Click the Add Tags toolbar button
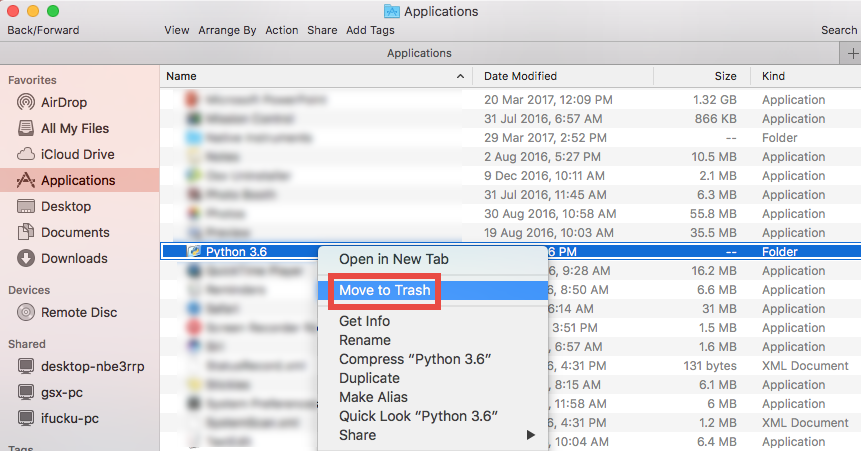The height and width of the screenshot is (451, 861). [x=370, y=30]
